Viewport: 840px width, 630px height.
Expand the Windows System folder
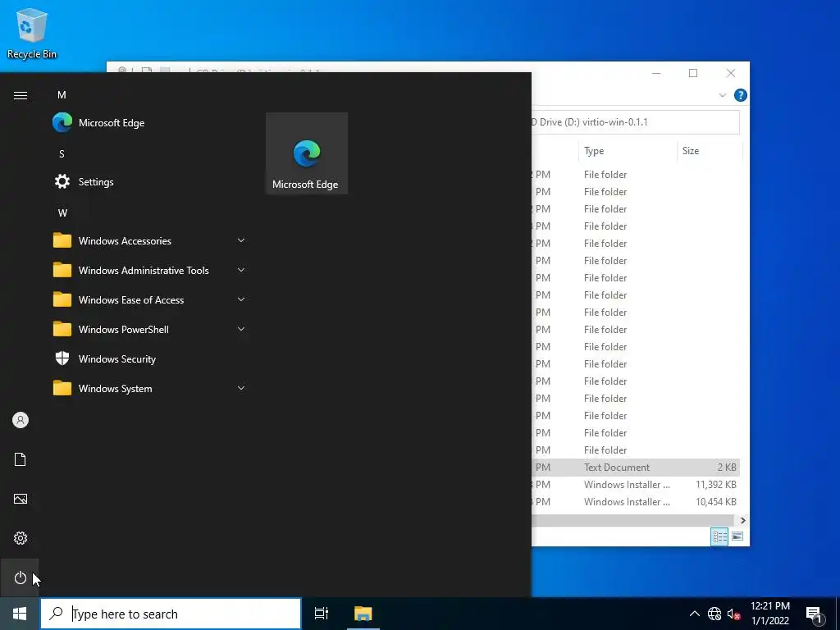[x=151, y=388]
